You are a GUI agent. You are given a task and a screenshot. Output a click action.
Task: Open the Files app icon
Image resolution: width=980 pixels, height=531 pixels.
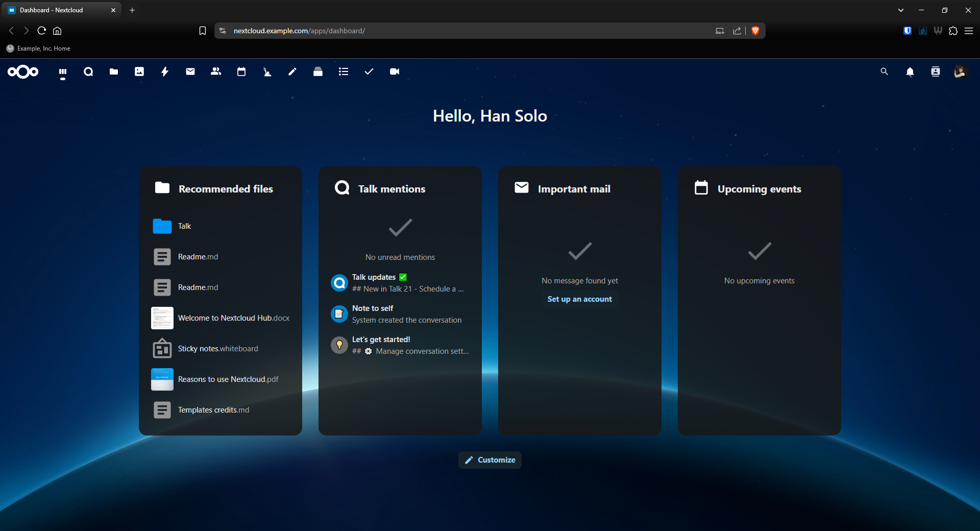point(114,72)
